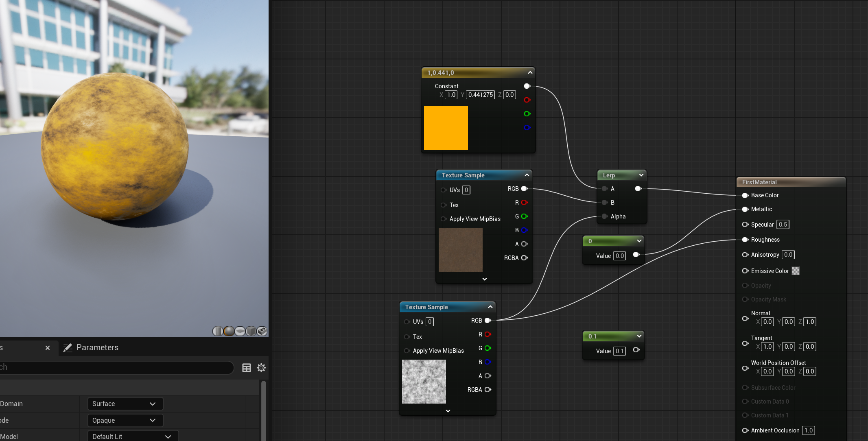This screenshot has width=868, height=441.
Task: Click the Parameters tab pencil icon
Action: 68,347
